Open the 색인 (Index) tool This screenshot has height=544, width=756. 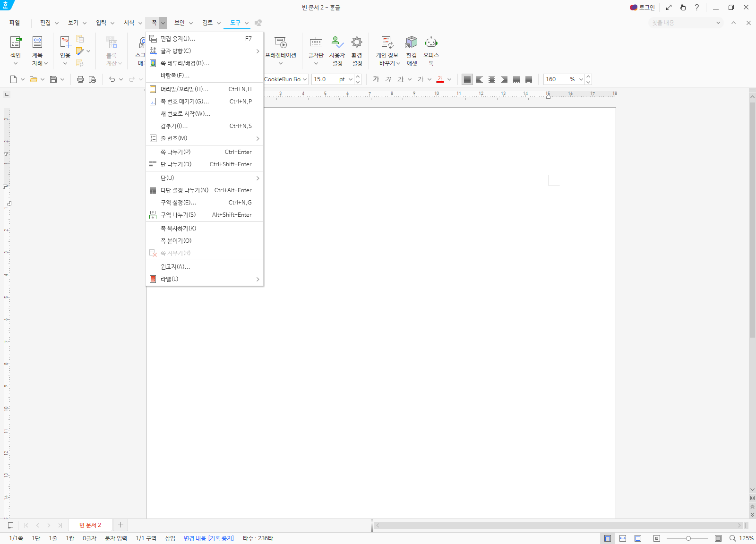pos(16,51)
